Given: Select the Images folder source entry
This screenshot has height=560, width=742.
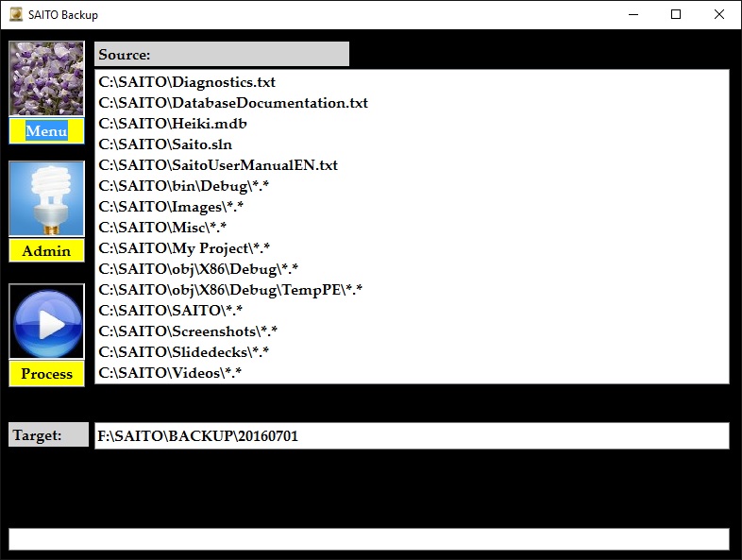Looking at the screenshot, I should click(172, 207).
